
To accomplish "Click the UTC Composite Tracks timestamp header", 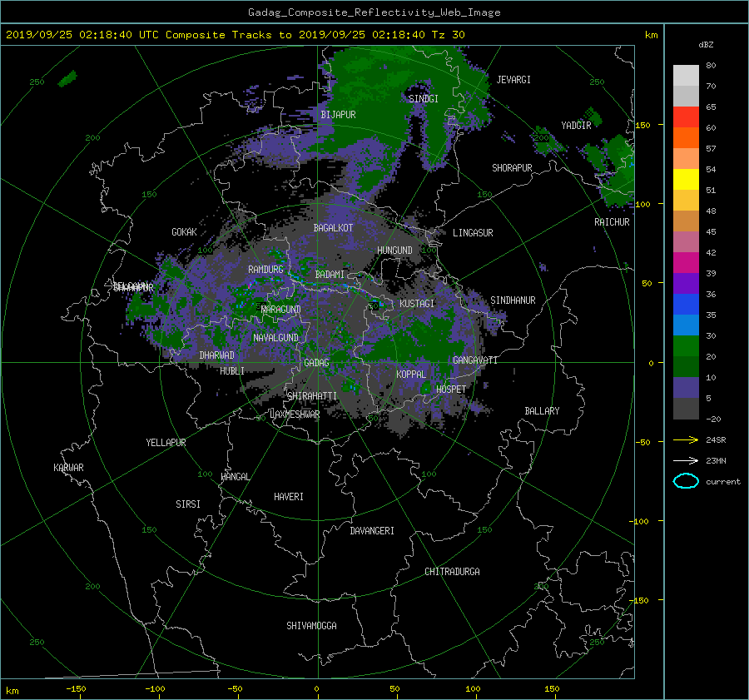I will coord(235,35).
